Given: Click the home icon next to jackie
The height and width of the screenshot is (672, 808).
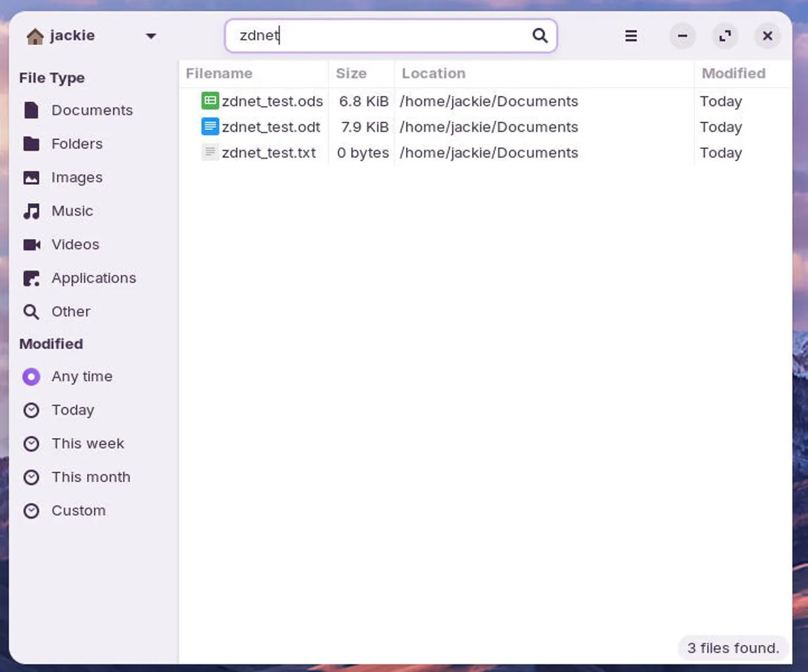Looking at the screenshot, I should [35, 37].
